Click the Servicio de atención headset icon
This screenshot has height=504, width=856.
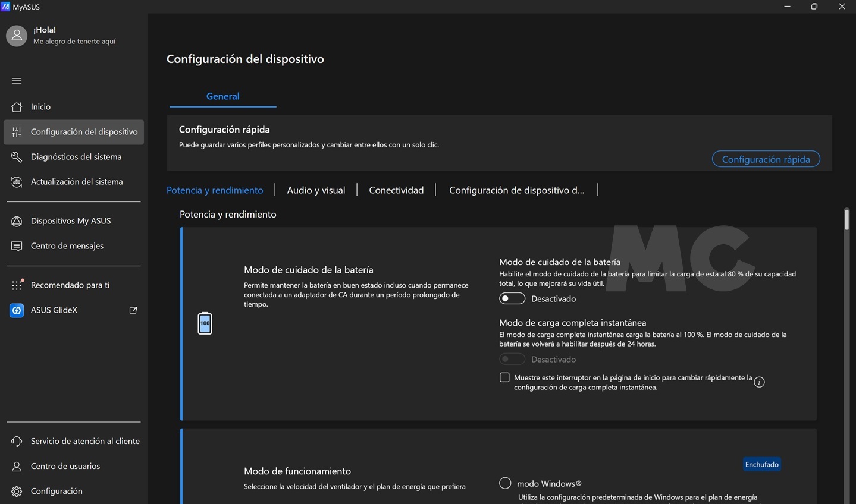[17, 441]
